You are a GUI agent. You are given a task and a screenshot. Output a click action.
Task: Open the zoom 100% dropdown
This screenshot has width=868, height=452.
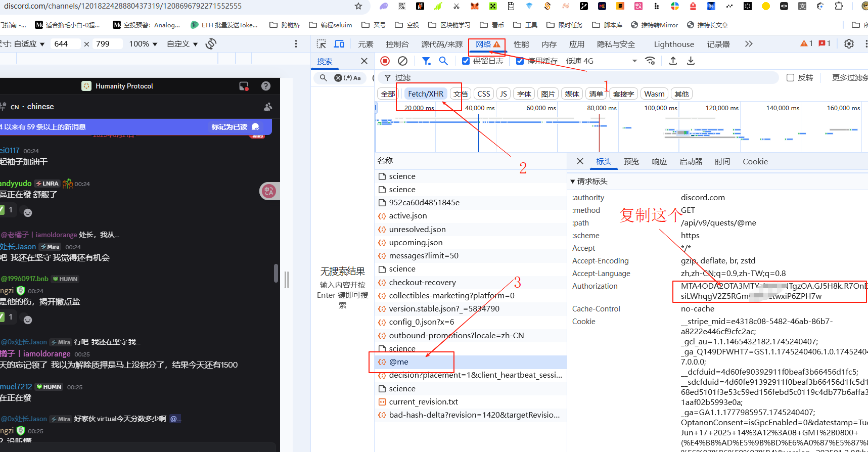point(143,44)
